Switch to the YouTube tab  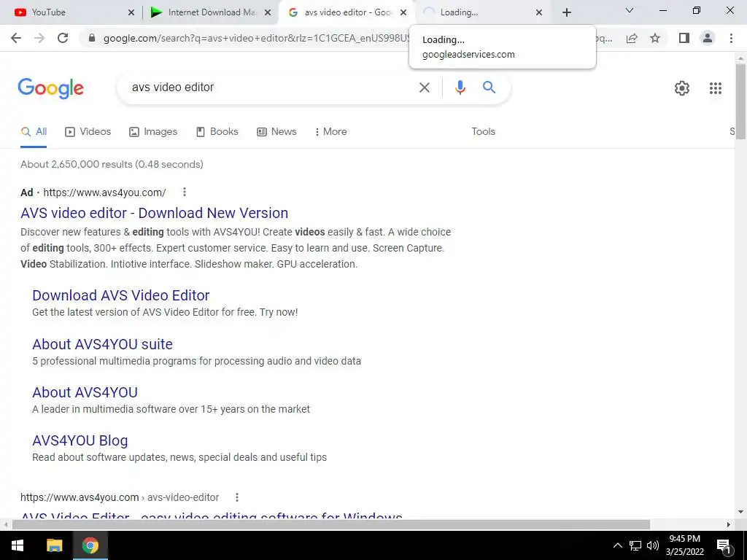tap(70, 12)
